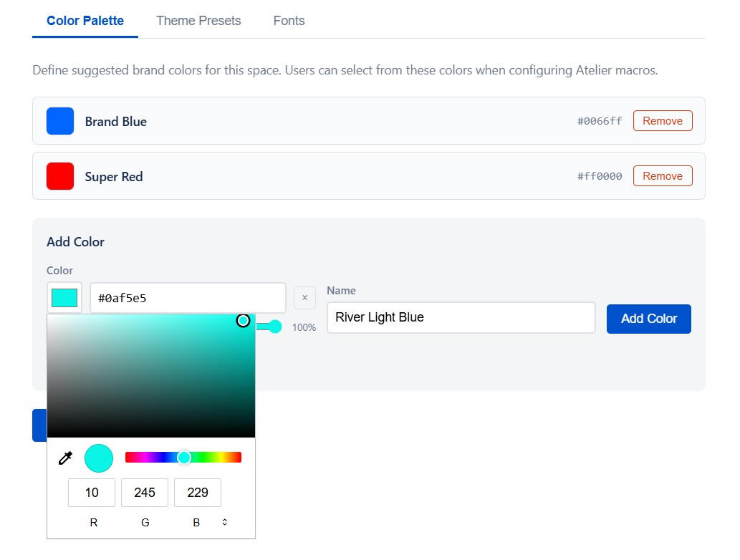740x560 pixels.
Task: Remove the Brand Blue color
Action: click(662, 120)
